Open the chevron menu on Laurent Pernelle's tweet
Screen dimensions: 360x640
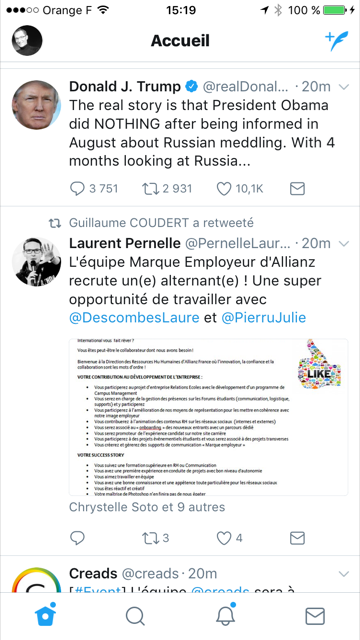pos(344,244)
